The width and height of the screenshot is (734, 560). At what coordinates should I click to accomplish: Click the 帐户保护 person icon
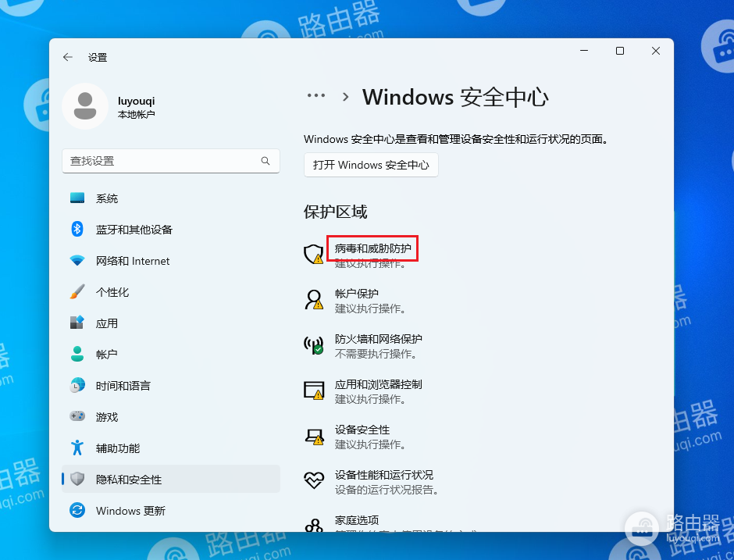[x=313, y=300]
